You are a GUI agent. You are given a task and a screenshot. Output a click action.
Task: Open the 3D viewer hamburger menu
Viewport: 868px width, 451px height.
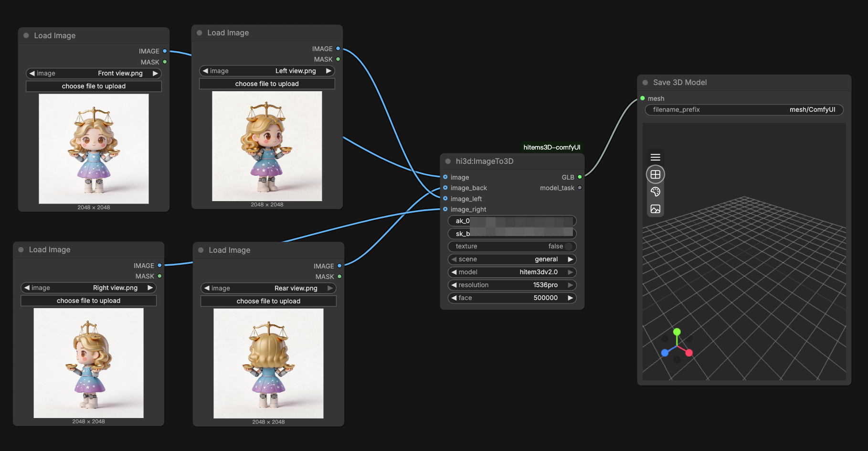coord(655,157)
